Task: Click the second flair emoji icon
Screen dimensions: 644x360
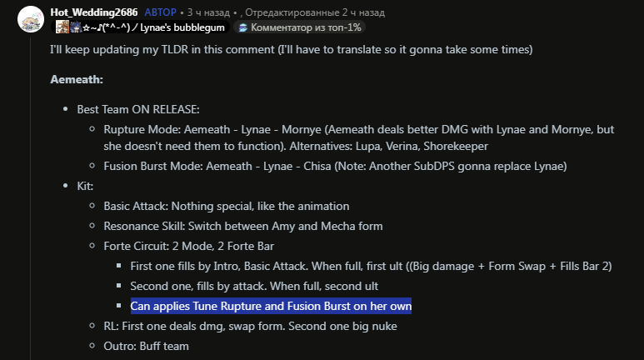Action: click(74, 27)
